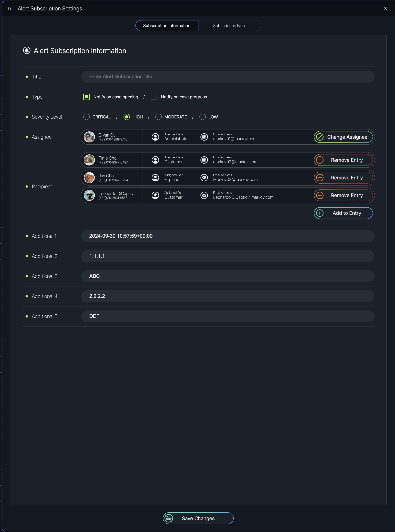Switch to the Subscription Note tab
Image resolution: width=395 pixels, height=532 pixels.
pyautogui.click(x=229, y=26)
